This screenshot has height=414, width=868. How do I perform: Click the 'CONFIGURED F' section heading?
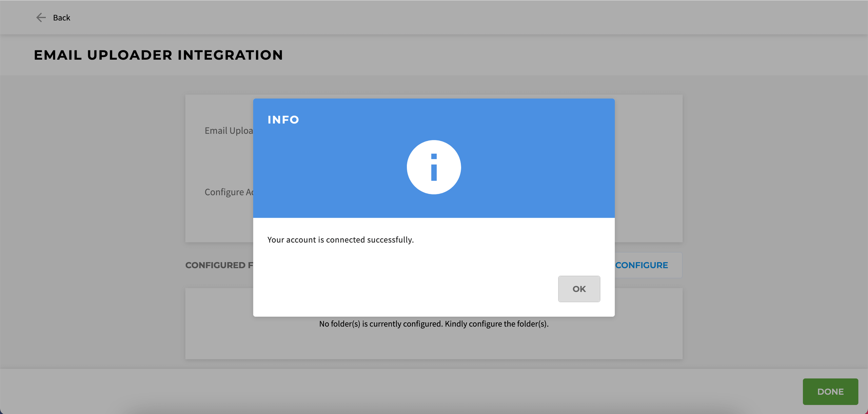coord(219,265)
